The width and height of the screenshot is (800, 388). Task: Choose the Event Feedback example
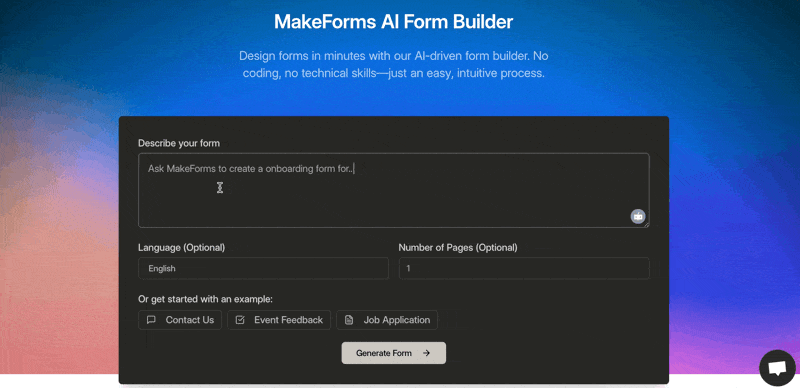pos(279,320)
